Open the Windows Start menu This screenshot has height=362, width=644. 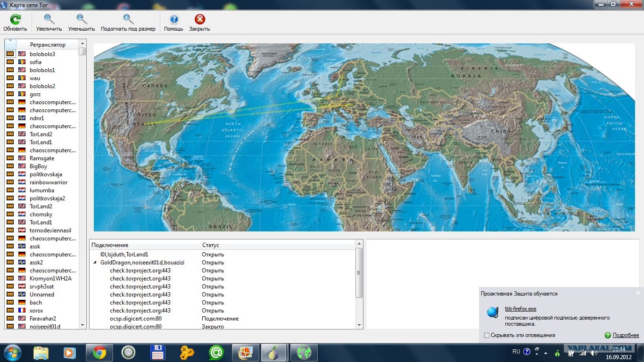(x=12, y=353)
